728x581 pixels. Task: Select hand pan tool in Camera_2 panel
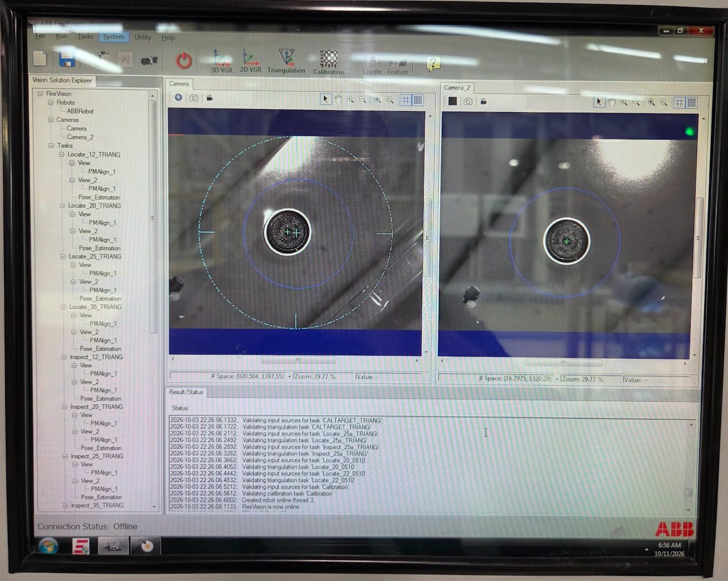tap(612, 102)
